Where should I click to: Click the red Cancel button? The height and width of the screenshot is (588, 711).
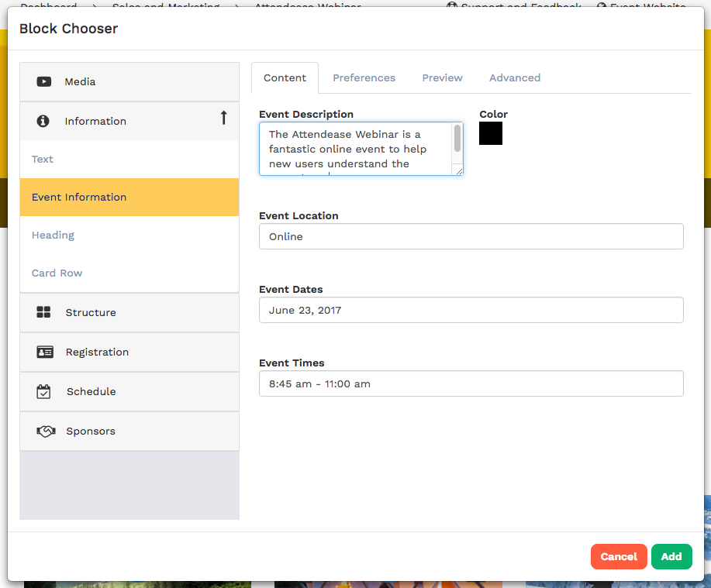[x=619, y=556]
